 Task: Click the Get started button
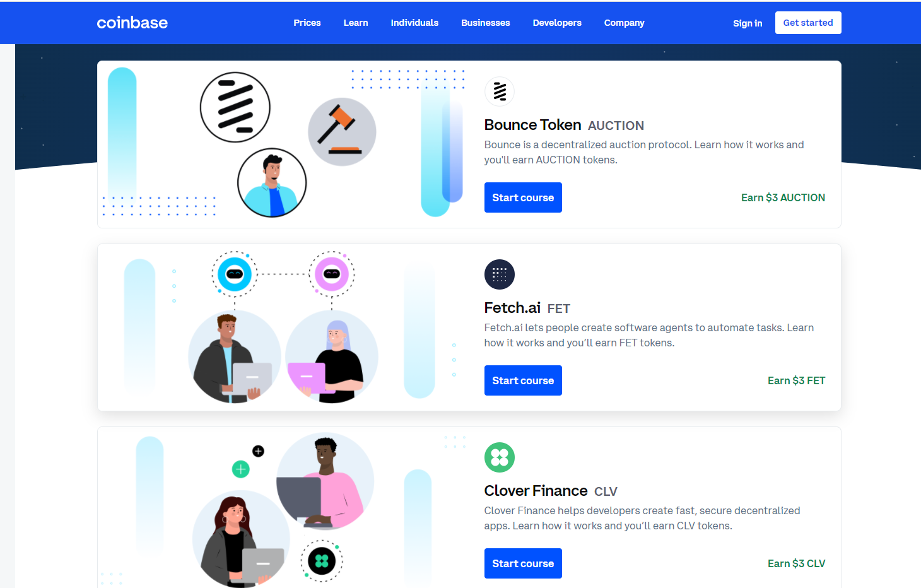808,23
